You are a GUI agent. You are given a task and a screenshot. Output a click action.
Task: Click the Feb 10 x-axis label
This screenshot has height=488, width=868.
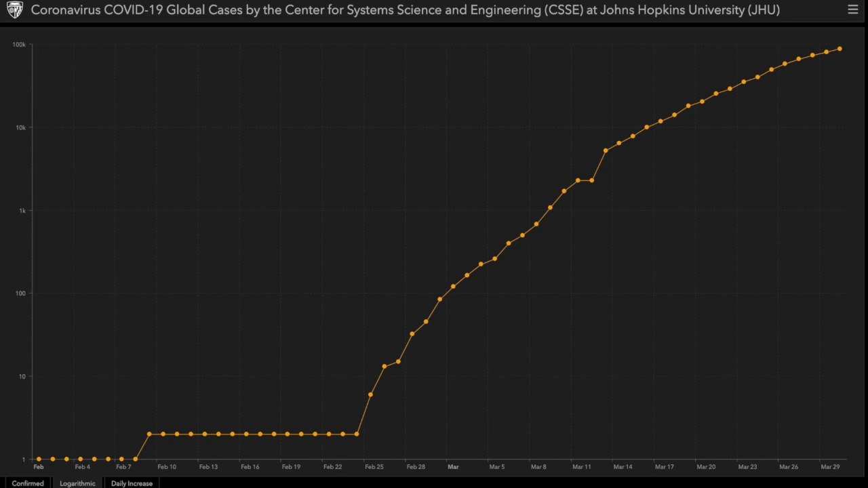point(167,467)
